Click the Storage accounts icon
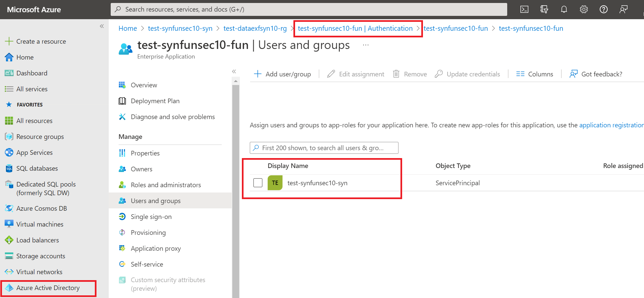Screen dimensions: 644x298 (x=9, y=256)
